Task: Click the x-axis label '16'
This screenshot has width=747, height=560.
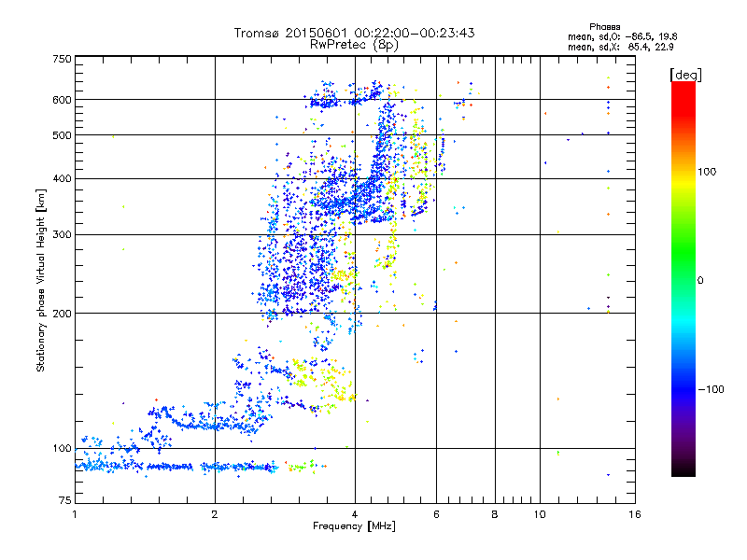Action: 635,514
